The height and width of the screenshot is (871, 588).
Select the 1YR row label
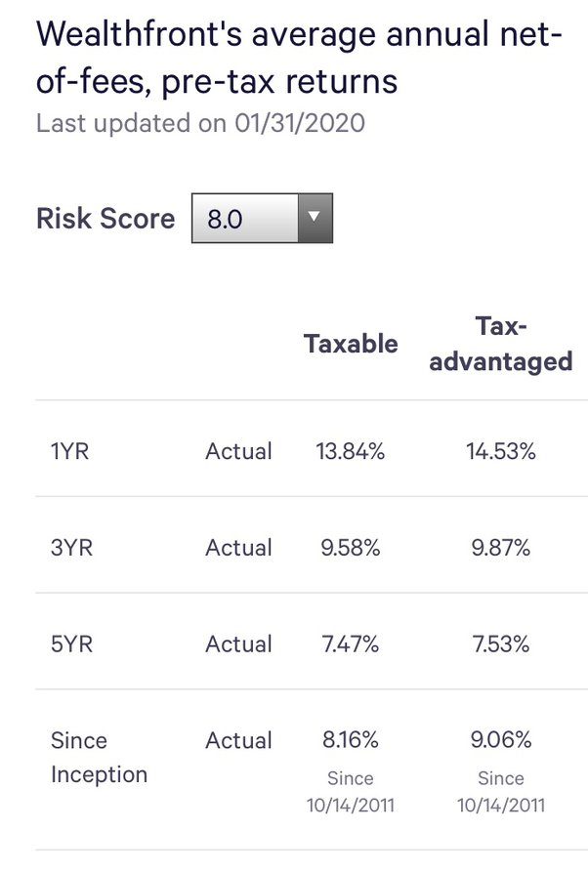[x=70, y=451]
